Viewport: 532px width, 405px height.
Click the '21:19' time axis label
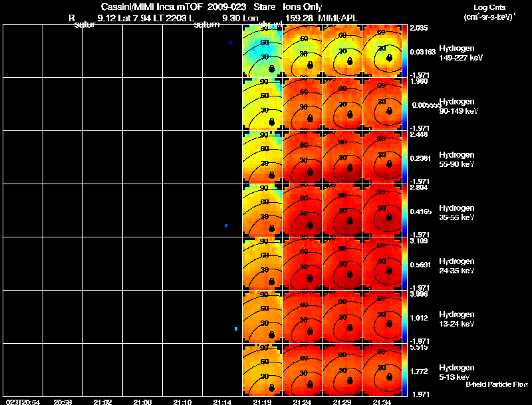[x=262, y=402]
